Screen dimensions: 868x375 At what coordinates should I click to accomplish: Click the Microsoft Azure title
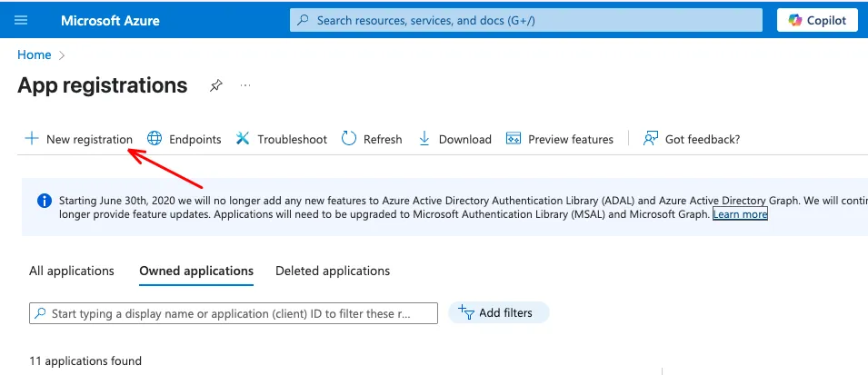[110, 20]
